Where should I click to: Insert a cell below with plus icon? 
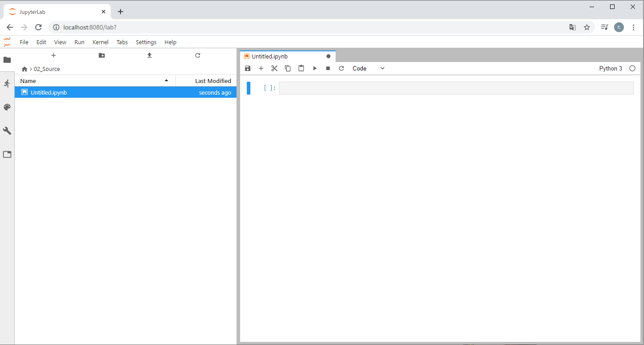[261, 68]
